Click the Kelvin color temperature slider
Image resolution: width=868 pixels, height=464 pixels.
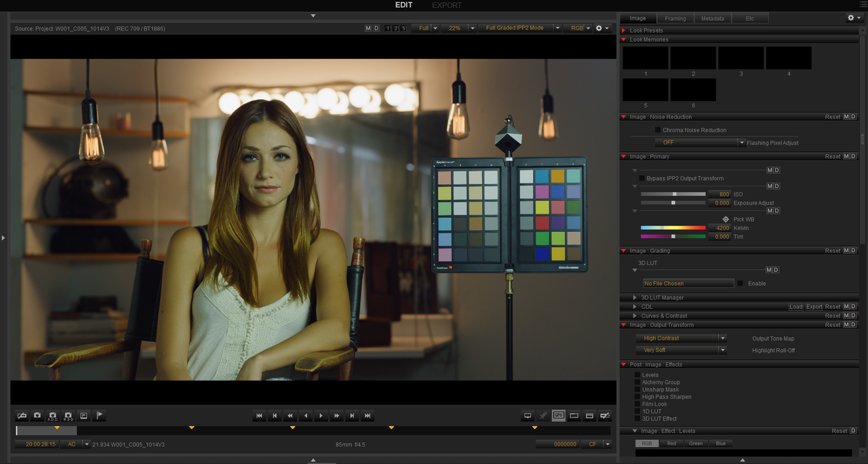point(673,228)
